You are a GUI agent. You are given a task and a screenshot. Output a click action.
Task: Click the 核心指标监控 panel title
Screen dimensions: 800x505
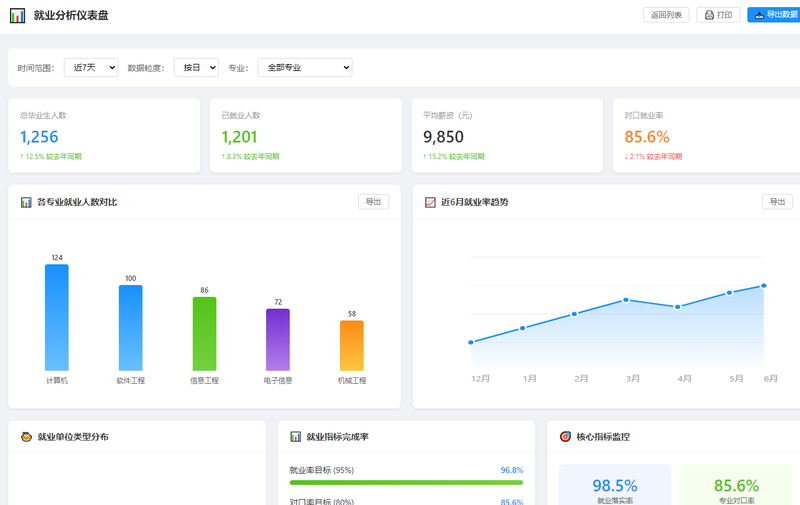603,437
